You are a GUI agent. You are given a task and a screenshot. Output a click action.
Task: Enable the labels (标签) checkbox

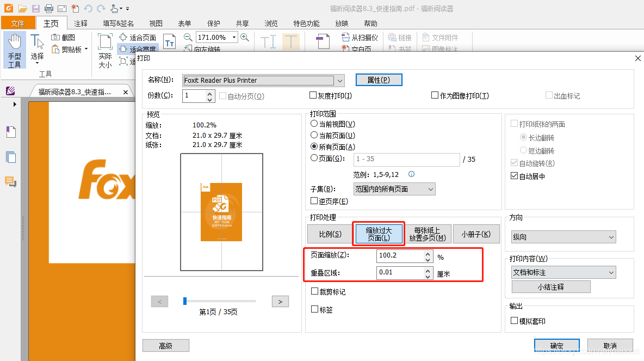(314, 309)
